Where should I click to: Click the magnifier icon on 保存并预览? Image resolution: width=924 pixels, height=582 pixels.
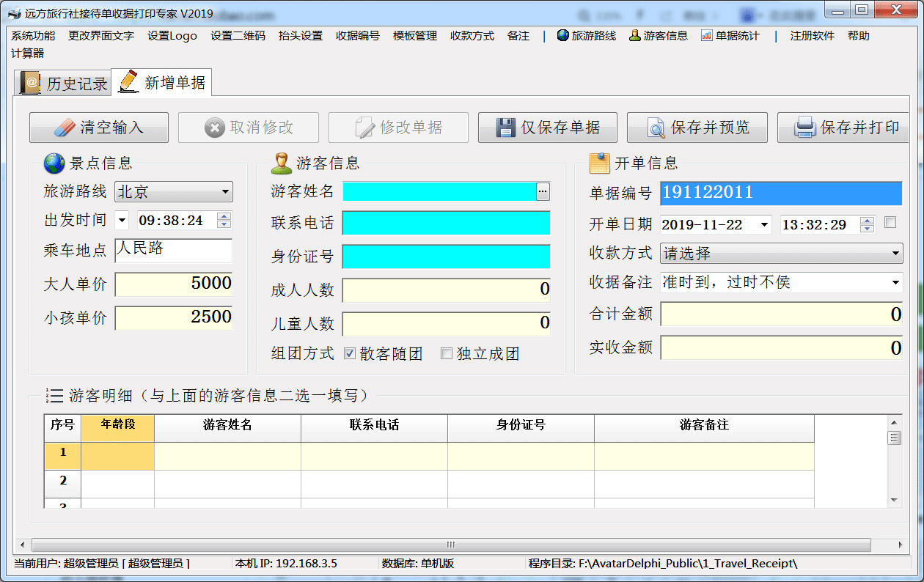[656, 128]
